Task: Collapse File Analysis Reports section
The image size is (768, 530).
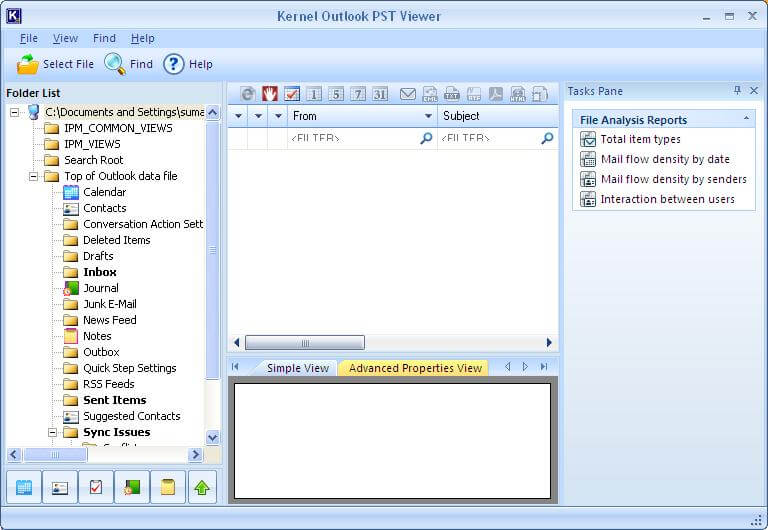Action: point(746,119)
